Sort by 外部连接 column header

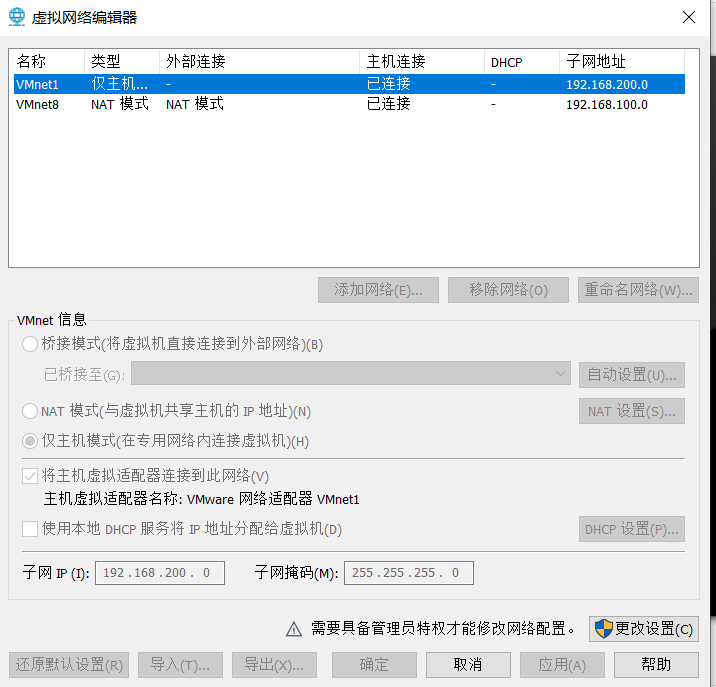259,62
